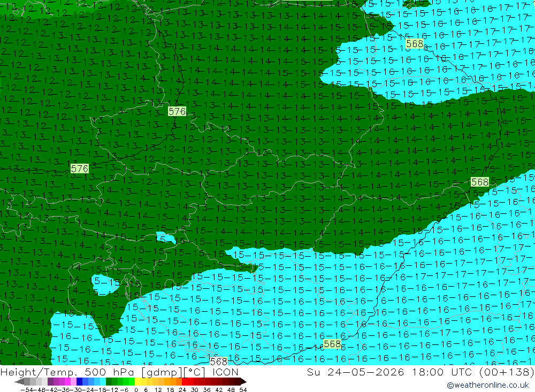Screen dimensions: 535x392
Task: Click the '(00+138)' forecast hour text
Action: [506, 372]
